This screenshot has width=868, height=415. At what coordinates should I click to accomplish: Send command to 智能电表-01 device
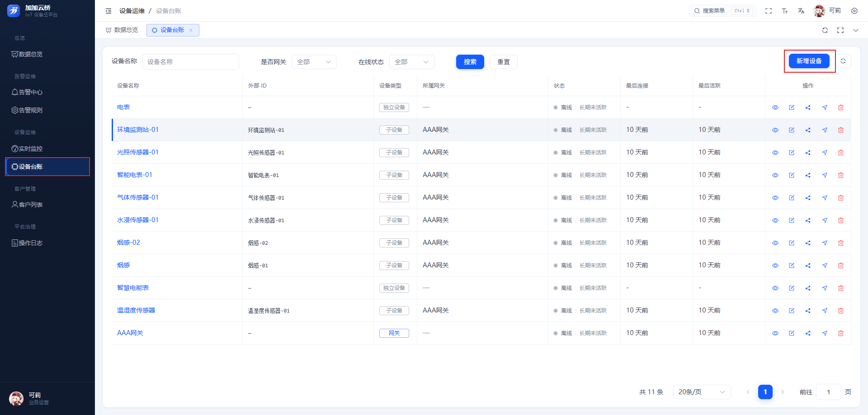tap(825, 175)
